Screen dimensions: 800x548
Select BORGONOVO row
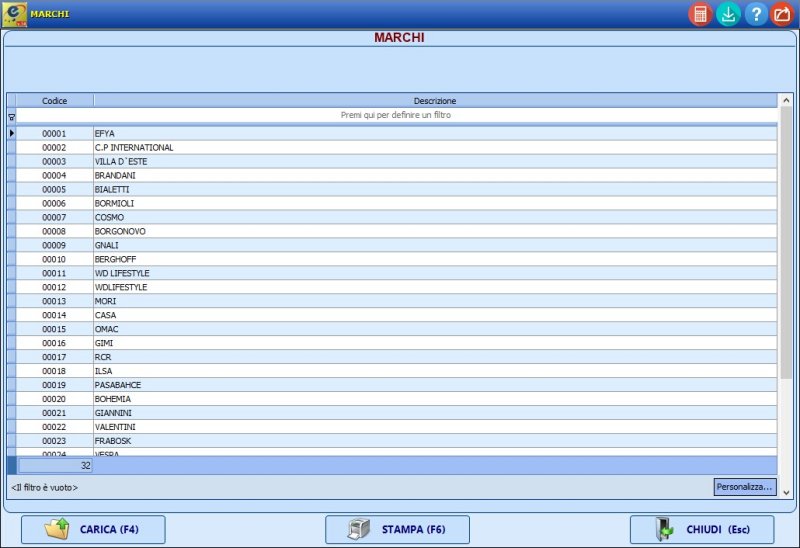[x=396, y=231]
